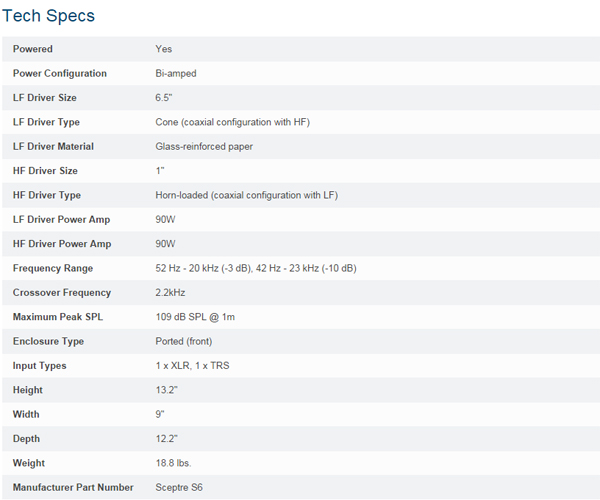This screenshot has height=500, width=600.
Task: Click the HF Driver Size label
Action: (45, 171)
